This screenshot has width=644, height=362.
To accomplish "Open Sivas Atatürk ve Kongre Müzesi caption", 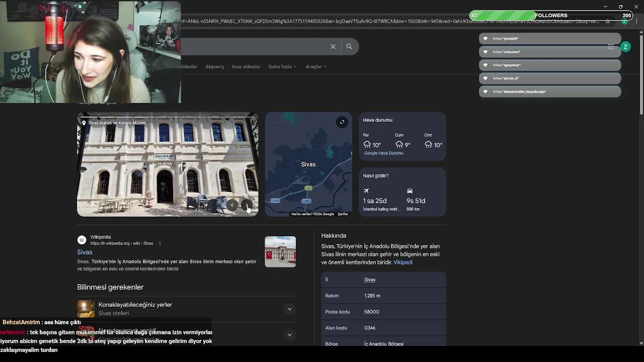I will (117, 123).
